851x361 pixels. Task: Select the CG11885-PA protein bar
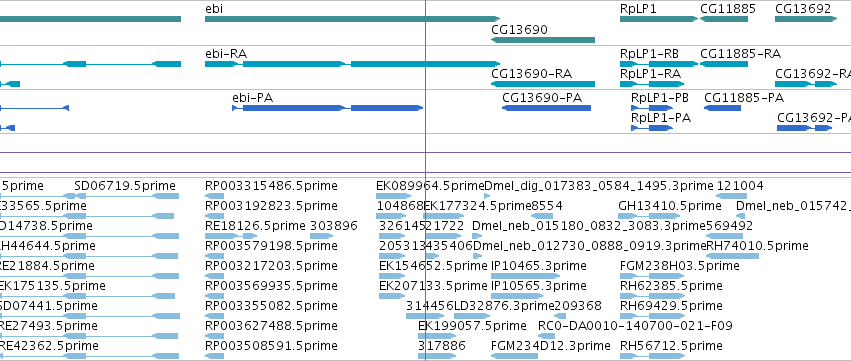coord(722,108)
